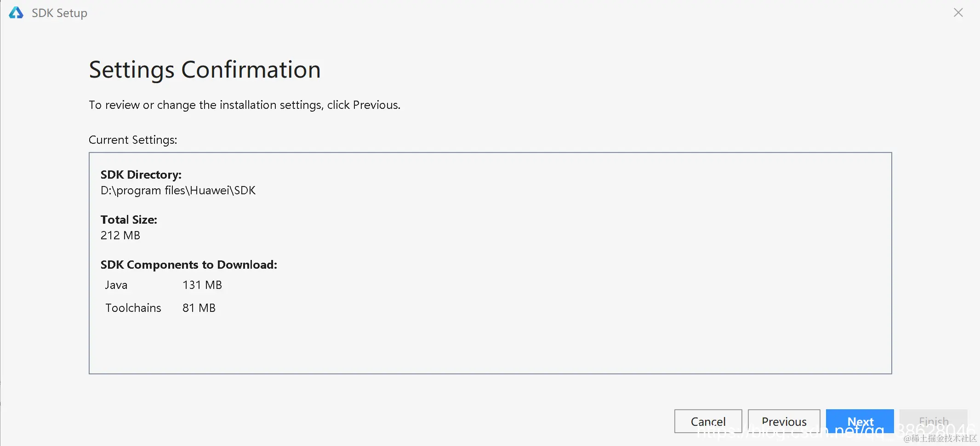Click the Cancel button

(708, 421)
